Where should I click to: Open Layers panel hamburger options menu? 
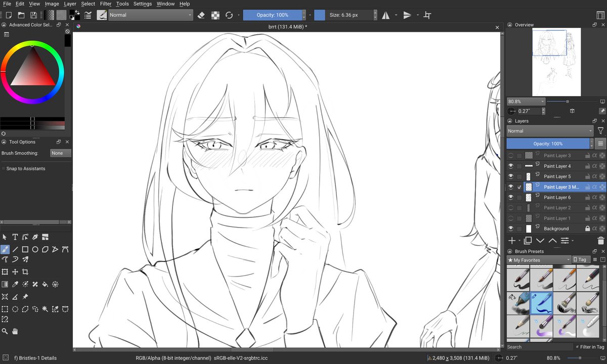[x=600, y=144]
